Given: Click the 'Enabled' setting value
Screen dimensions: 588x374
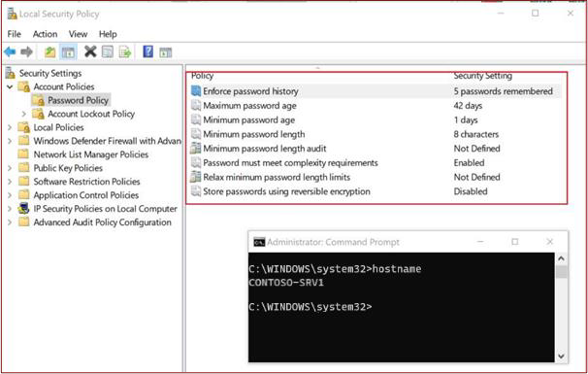Looking at the screenshot, I should (469, 162).
